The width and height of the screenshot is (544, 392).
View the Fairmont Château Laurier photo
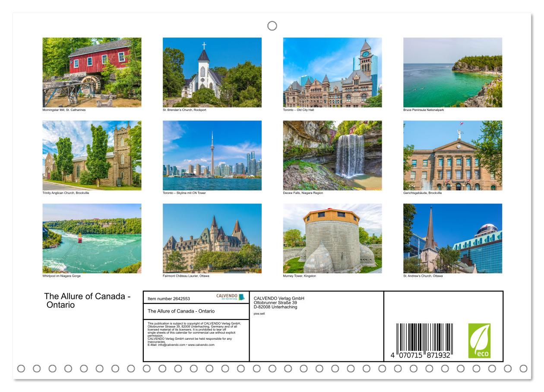tap(212, 238)
